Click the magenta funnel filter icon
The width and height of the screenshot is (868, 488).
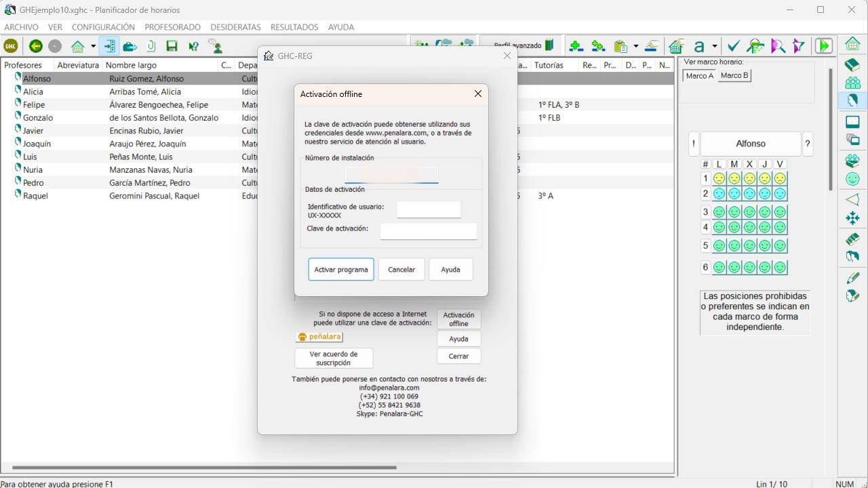tap(799, 46)
